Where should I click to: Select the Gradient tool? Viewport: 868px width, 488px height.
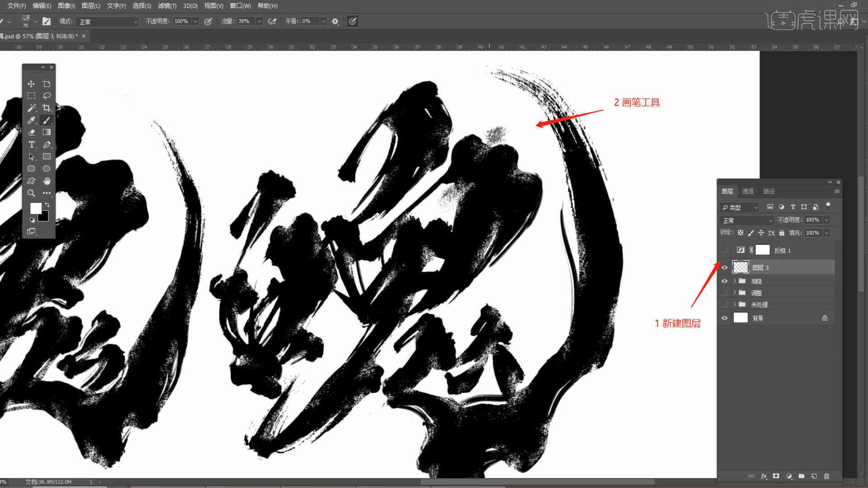tap(47, 132)
